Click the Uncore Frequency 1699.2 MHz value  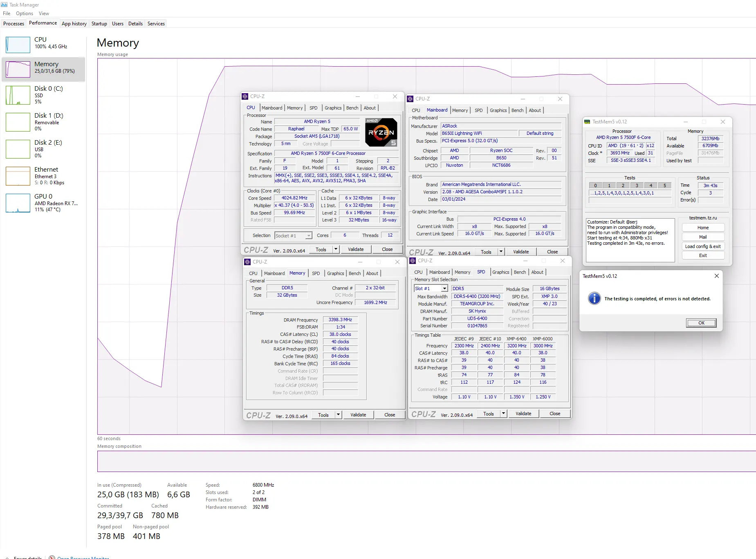point(375,303)
